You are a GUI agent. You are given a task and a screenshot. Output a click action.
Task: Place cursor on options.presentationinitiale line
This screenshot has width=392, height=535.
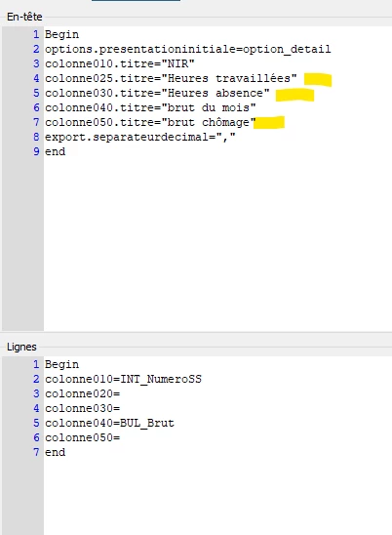pyautogui.click(x=188, y=49)
